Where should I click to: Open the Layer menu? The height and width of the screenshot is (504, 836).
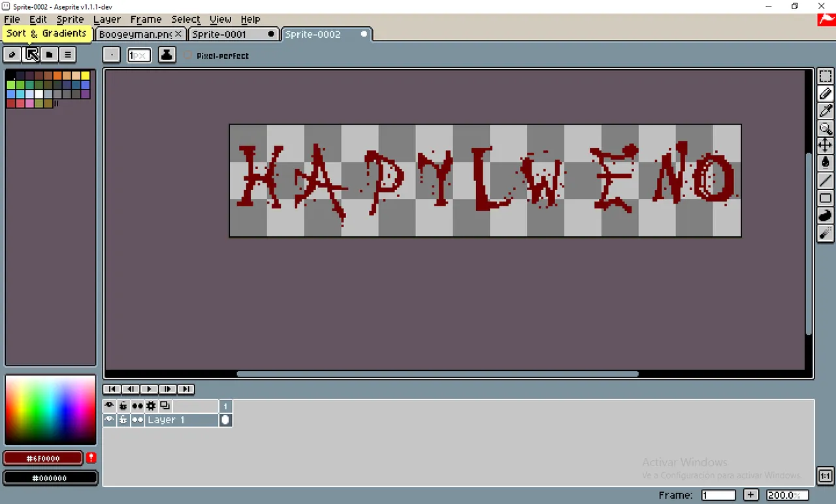[106, 20]
